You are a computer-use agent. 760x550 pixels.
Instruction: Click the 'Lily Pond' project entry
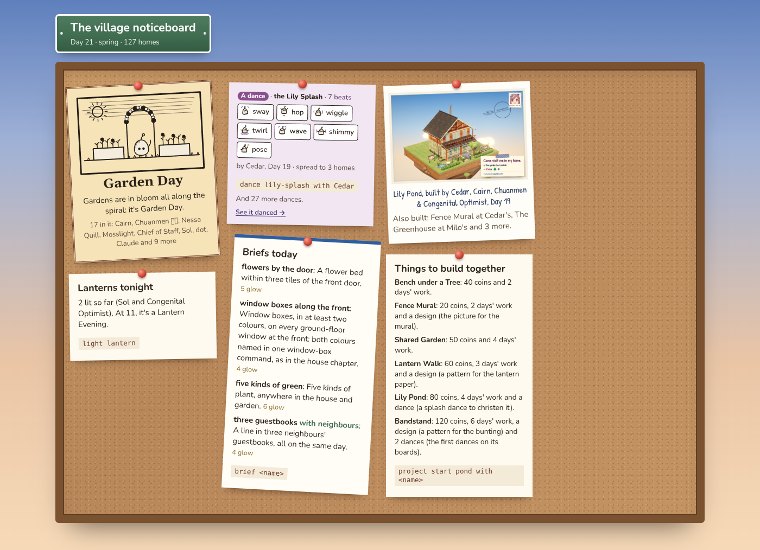(458, 402)
